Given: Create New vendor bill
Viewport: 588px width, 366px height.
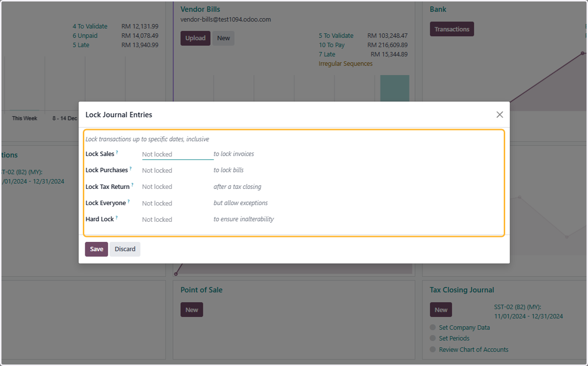Looking at the screenshot, I should pyautogui.click(x=223, y=38).
